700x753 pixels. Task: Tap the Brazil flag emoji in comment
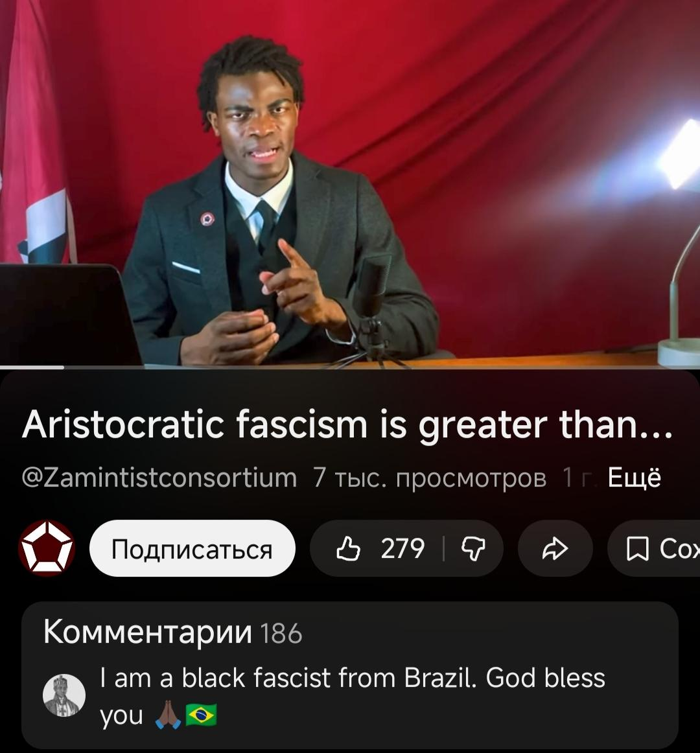click(x=202, y=715)
